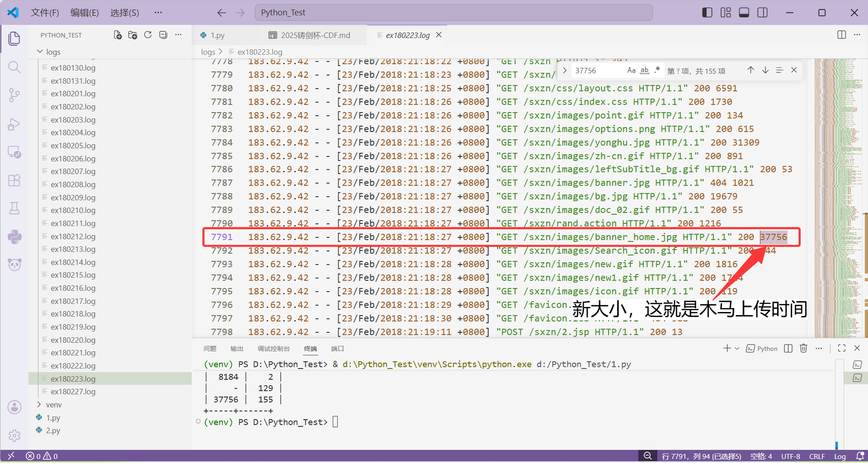Open the Manage gear settings
This screenshot has height=463, width=868.
pyautogui.click(x=14, y=435)
